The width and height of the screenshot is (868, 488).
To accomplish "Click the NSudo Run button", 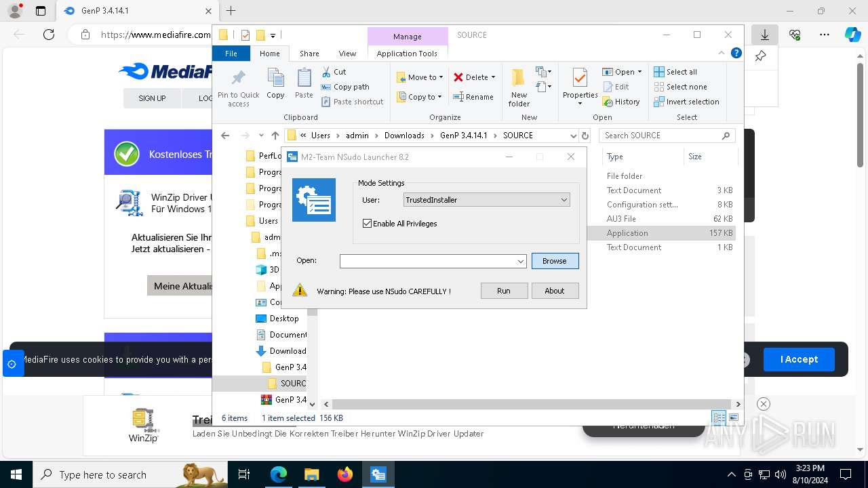I will [x=504, y=291].
